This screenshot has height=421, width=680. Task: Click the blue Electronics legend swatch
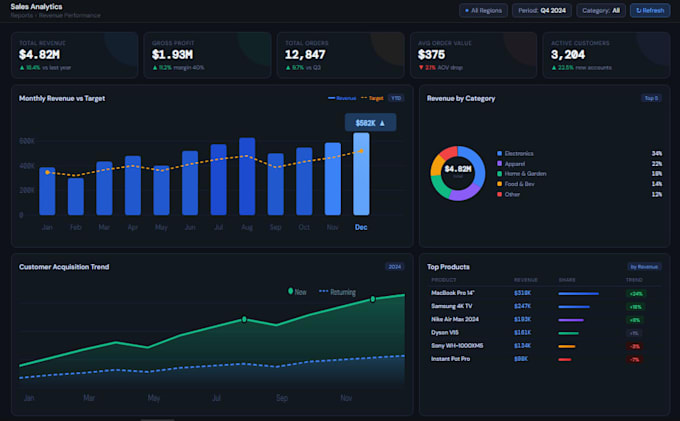coord(500,153)
